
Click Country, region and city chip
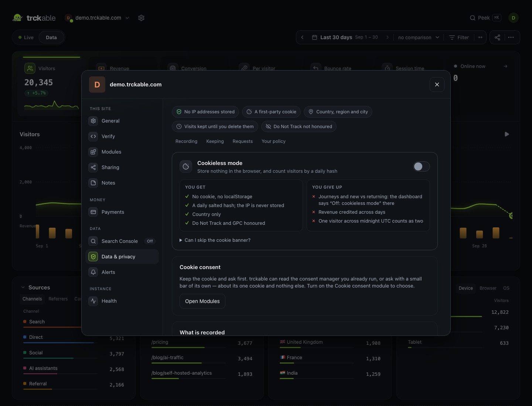pos(338,112)
